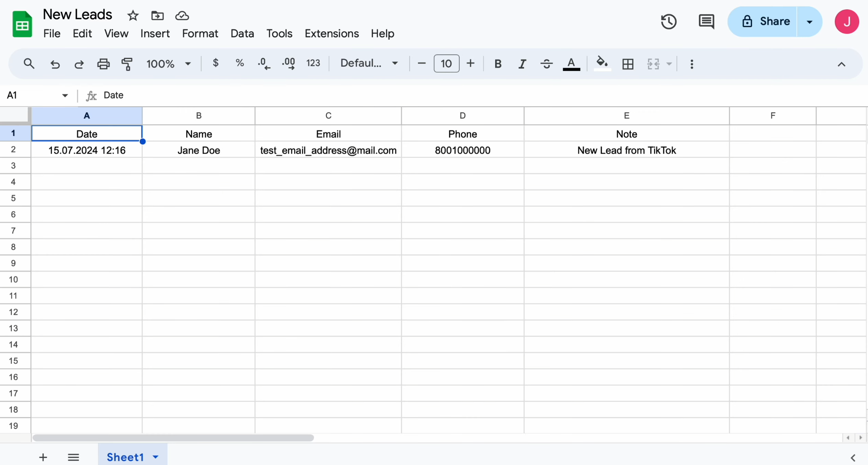Viewport: 868px width, 465px height.
Task: Click the horizontal scrollbar thumb
Action: tap(173, 438)
